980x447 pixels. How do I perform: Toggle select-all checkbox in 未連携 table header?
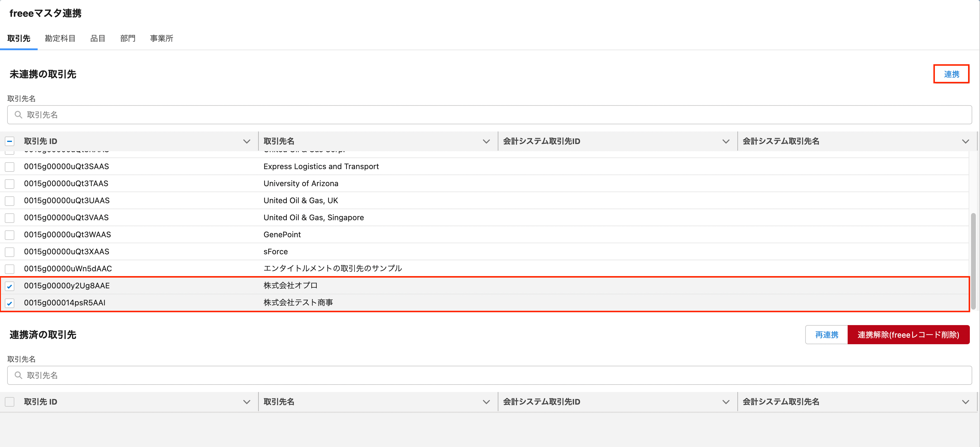(x=10, y=142)
